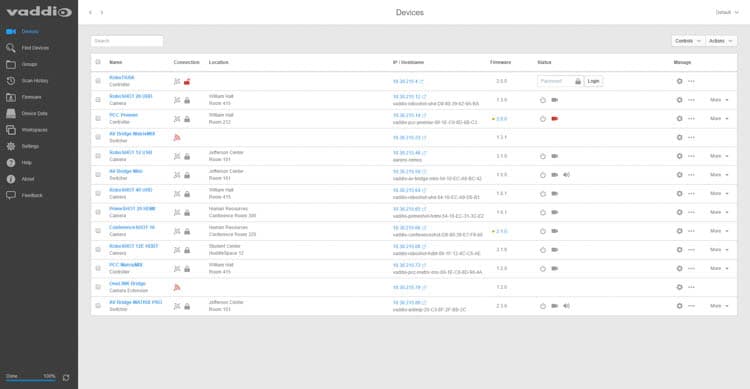Viewport: 750px width, 389px height.
Task: Click the standby power icon for PCC MatrixMIX row
Action: 543,269
